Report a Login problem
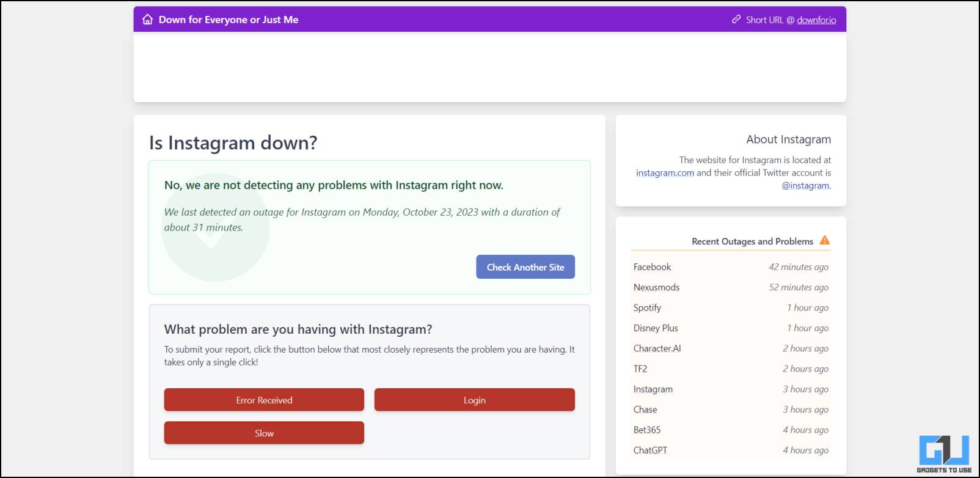The height and width of the screenshot is (478, 980). click(475, 400)
